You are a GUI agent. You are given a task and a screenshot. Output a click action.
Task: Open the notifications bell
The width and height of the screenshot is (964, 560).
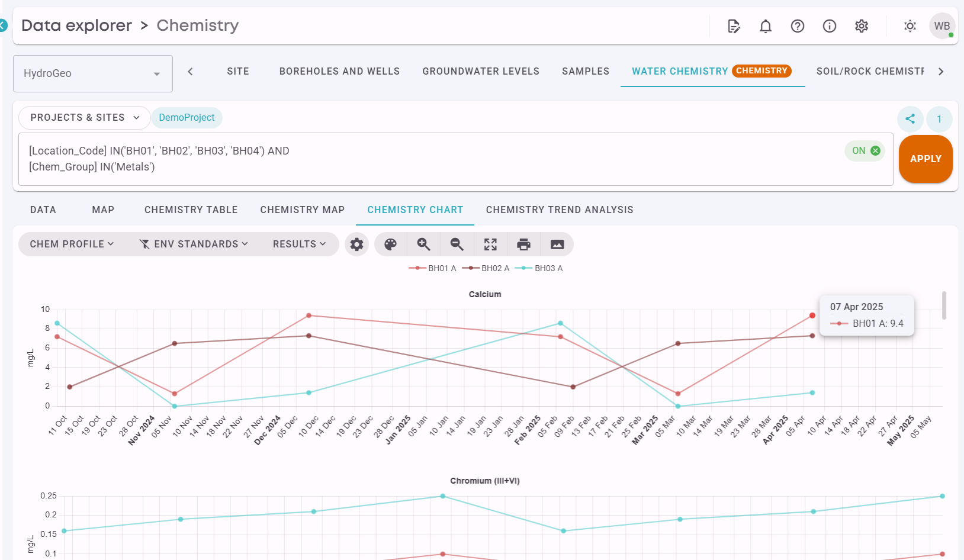pos(766,26)
